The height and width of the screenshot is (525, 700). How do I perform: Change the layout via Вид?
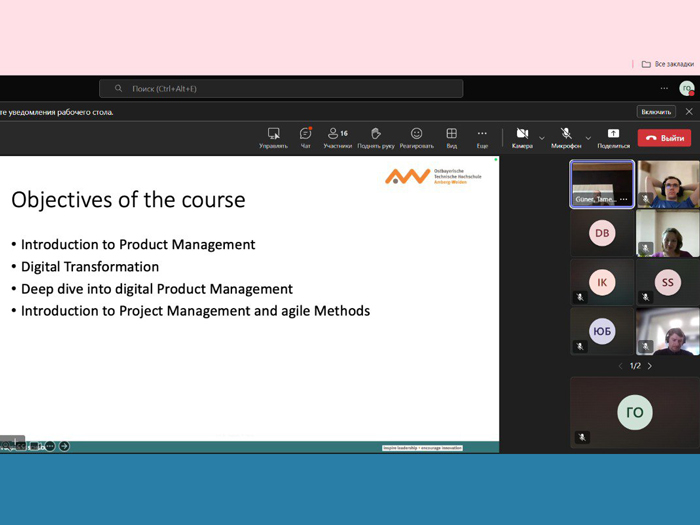pyautogui.click(x=451, y=137)
